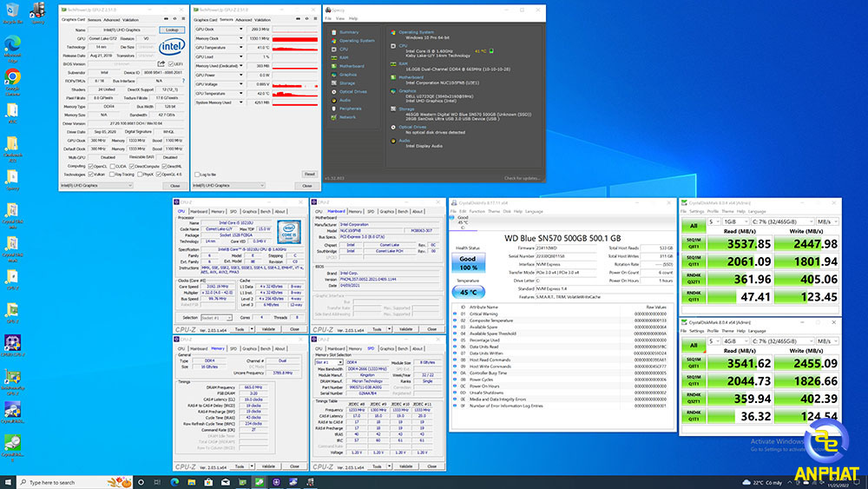
Task: Click All button in 1GiB CrystalDiskMark window
Action: point(693,226)
